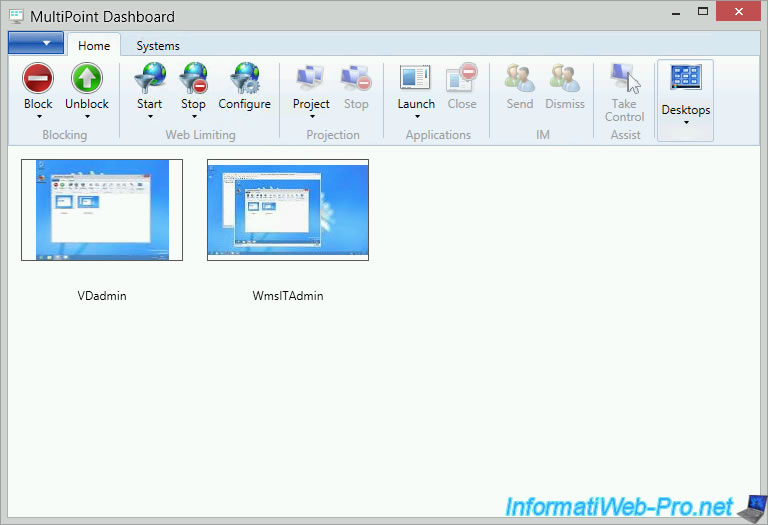Click the Project icon in Projection
The width and height of the screenshot is (768, 525).
[311, 79]
